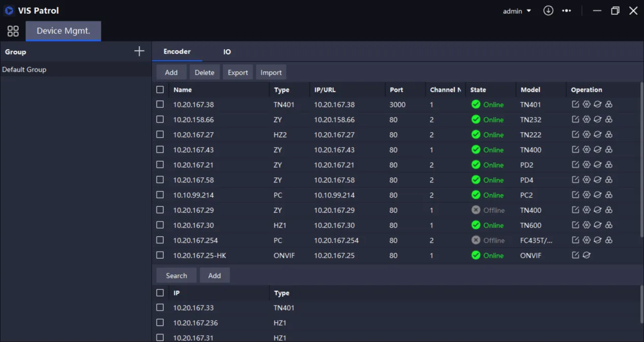Click the encoder list vertical scrollbar
Image resolution: width=644 pixels, height=342 pixels.
pyautogui.click(x=641, y=158)
